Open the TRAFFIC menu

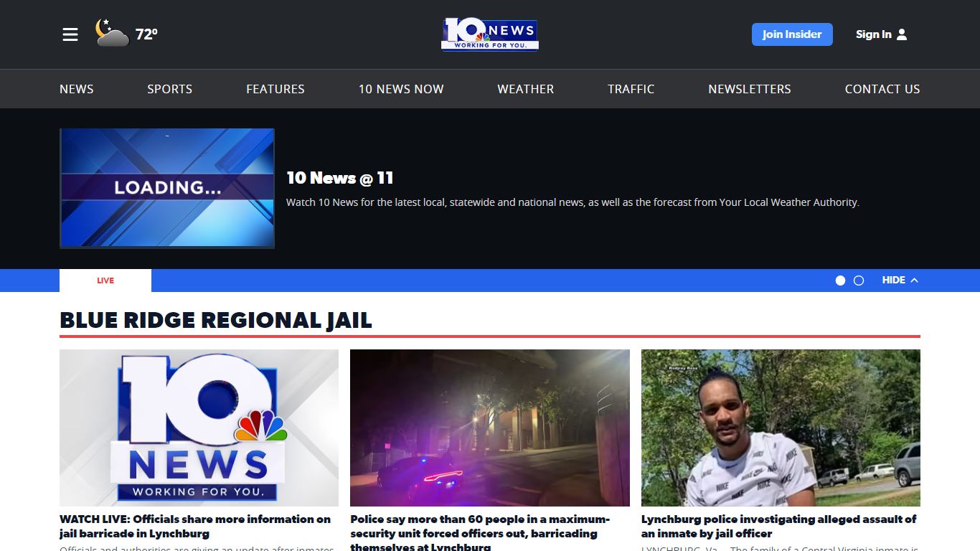(x=631, y=89)
